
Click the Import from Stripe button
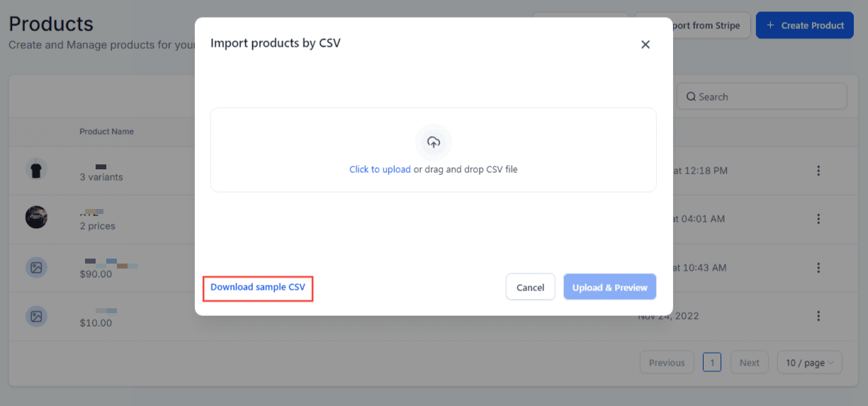pyautogui.click(x=692, y=26)
